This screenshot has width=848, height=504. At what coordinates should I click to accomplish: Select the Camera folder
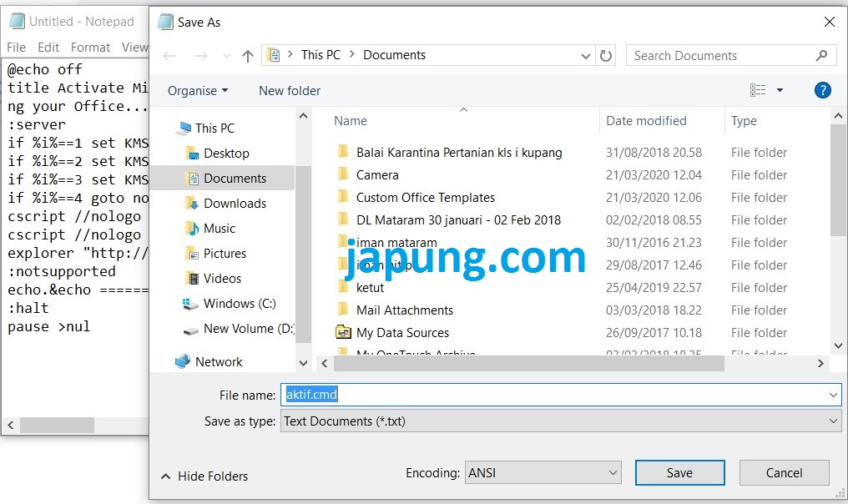pyautogui.click(x=377, y=175)
